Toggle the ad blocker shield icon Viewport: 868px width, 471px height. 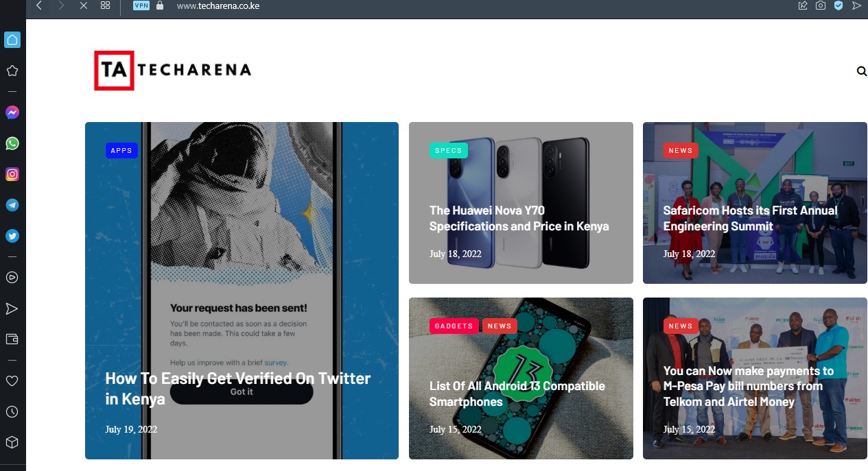[x=838, y=5]
